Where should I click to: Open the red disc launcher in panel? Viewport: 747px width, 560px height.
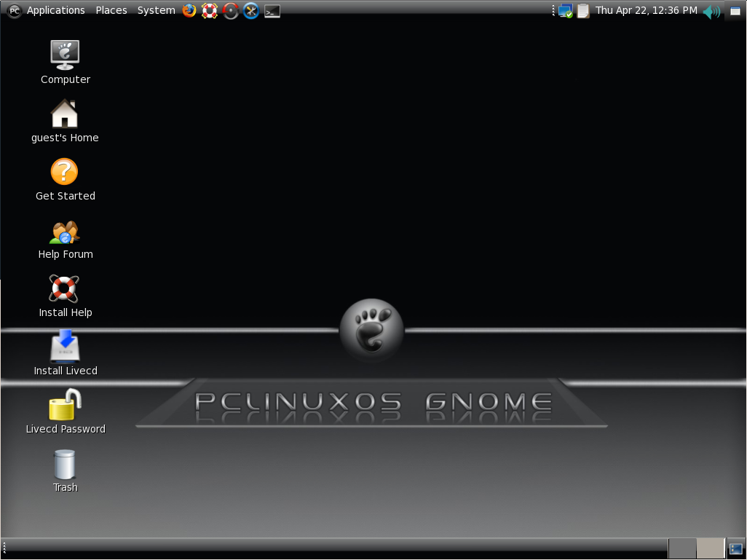tap(231, 10)
